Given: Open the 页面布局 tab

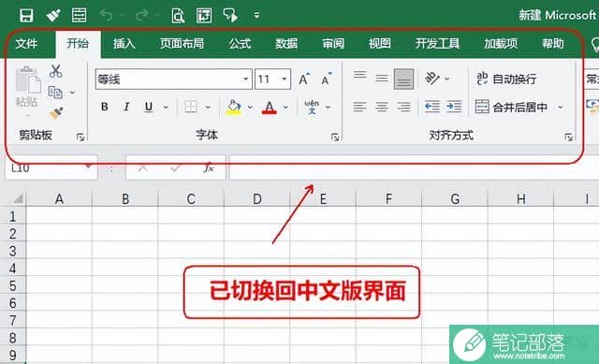Looking at the screenshot, I should click(182, 44).
